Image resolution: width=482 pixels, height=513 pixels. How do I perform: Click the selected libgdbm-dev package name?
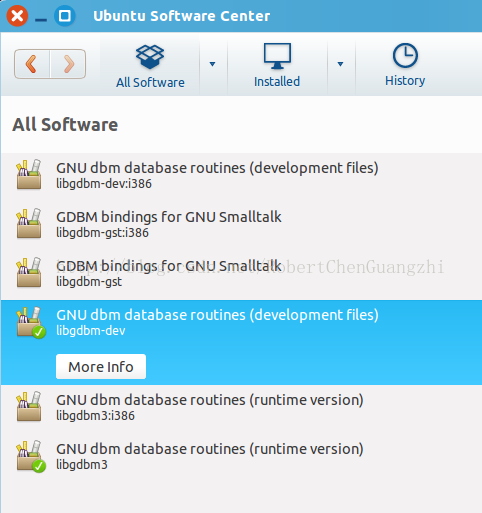(91, 331)
